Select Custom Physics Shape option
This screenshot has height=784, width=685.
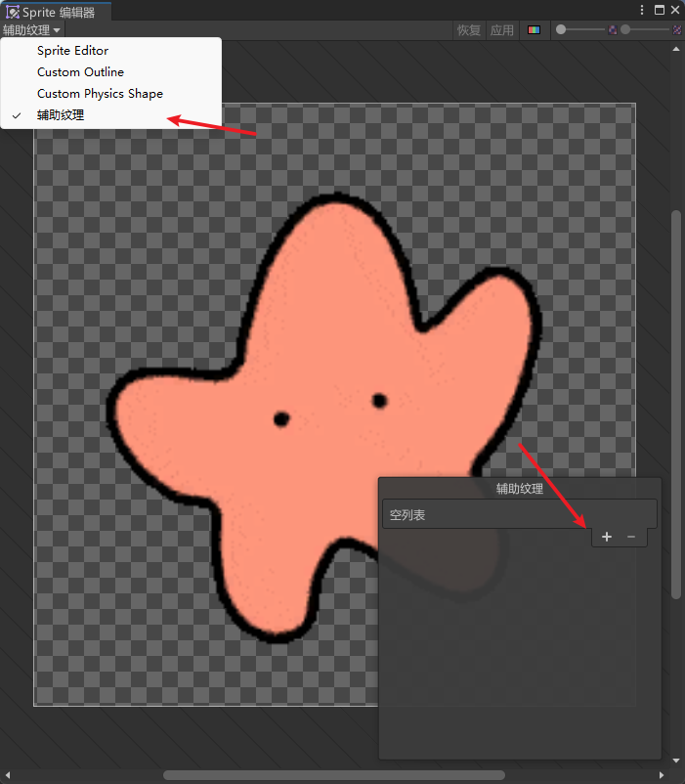[x=111, y=94]
